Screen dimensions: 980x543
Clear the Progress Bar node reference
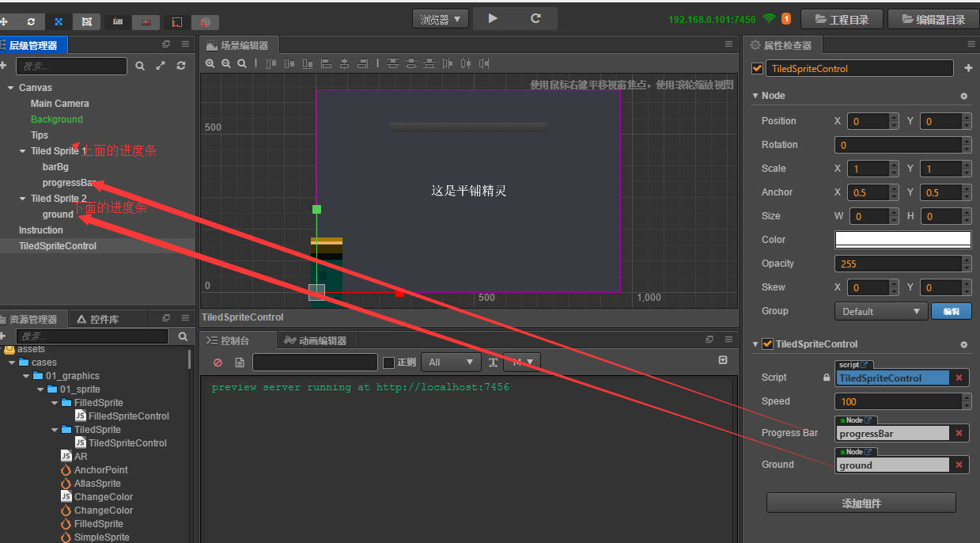[x=959, y=433]
